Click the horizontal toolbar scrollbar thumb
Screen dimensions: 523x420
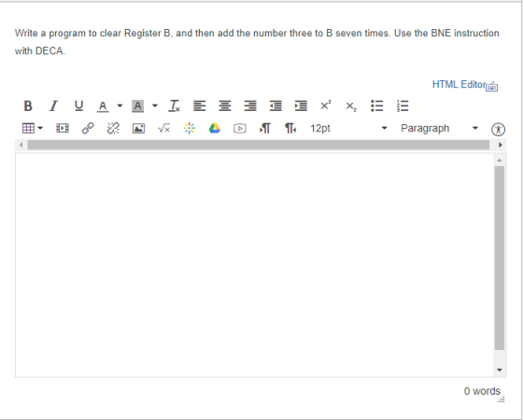coord(259,145)
